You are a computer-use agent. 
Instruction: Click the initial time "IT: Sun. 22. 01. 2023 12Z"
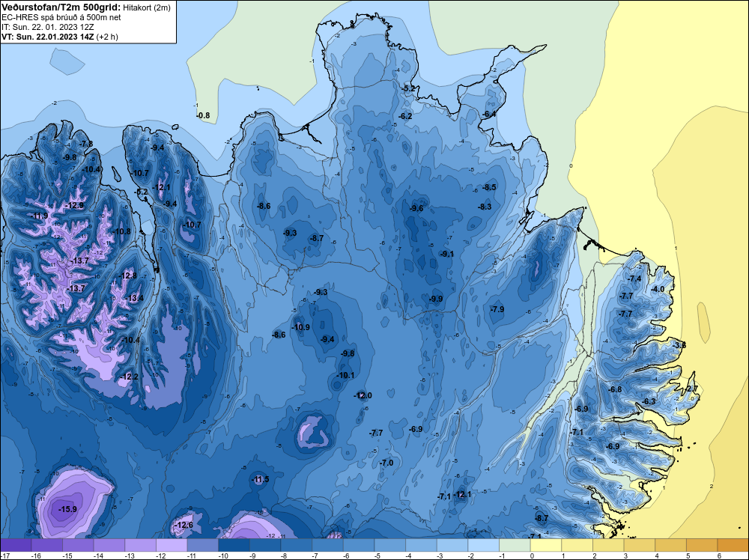point(48,27)
